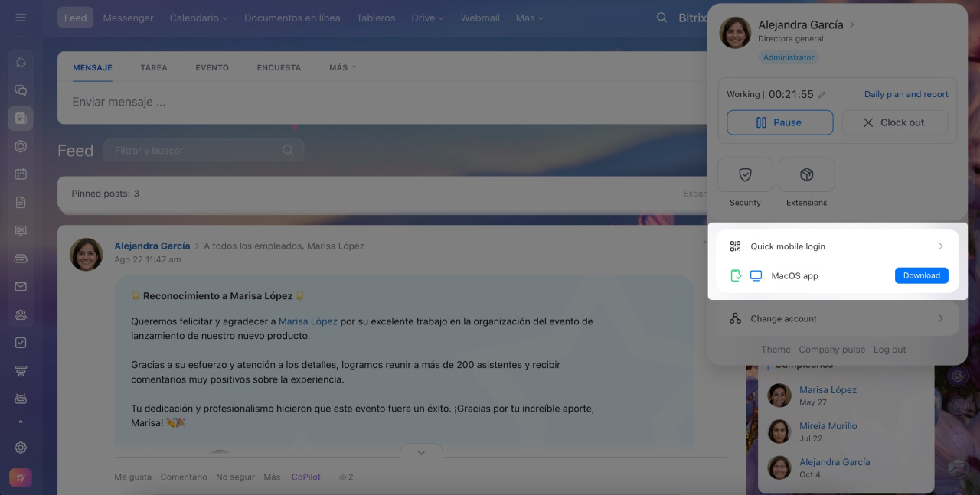Select the ENCUESTA tab

(279, 67)
